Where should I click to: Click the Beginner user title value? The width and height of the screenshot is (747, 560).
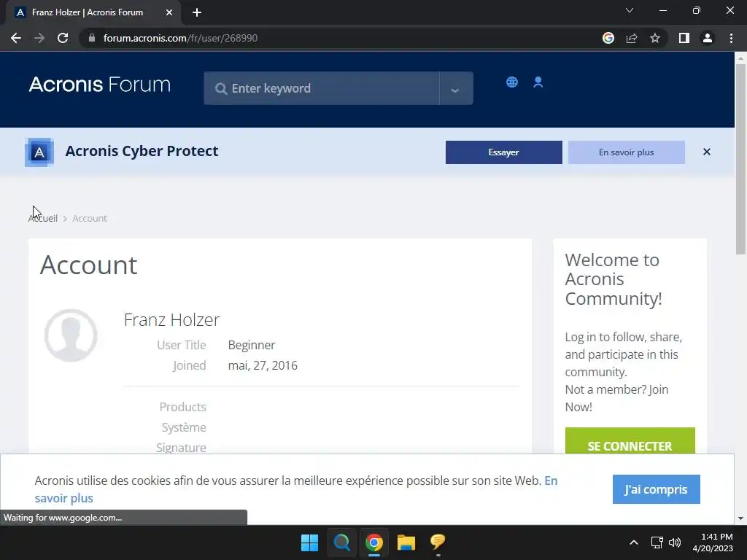(252, 345)
